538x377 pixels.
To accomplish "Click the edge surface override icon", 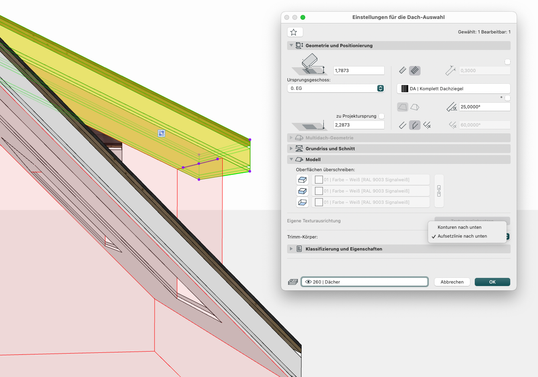I will pos(302,191).
